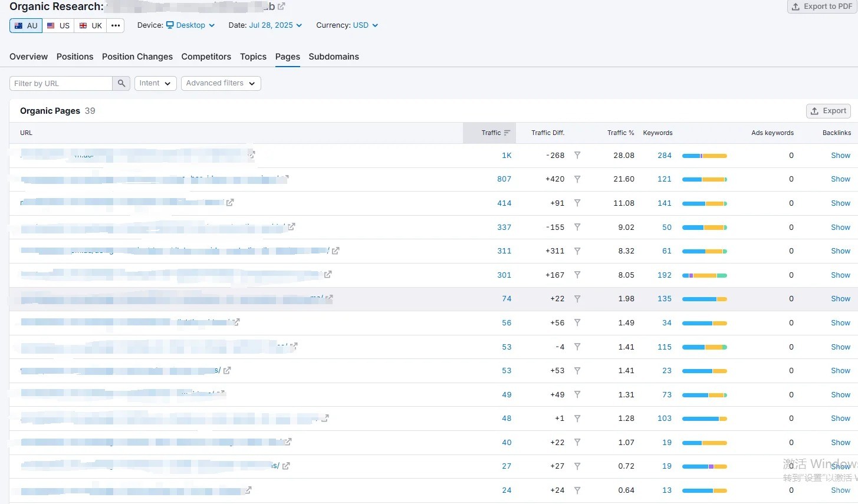The image size is (858, 504).
Task: Select the AU country database
Action: click(26, 25)
